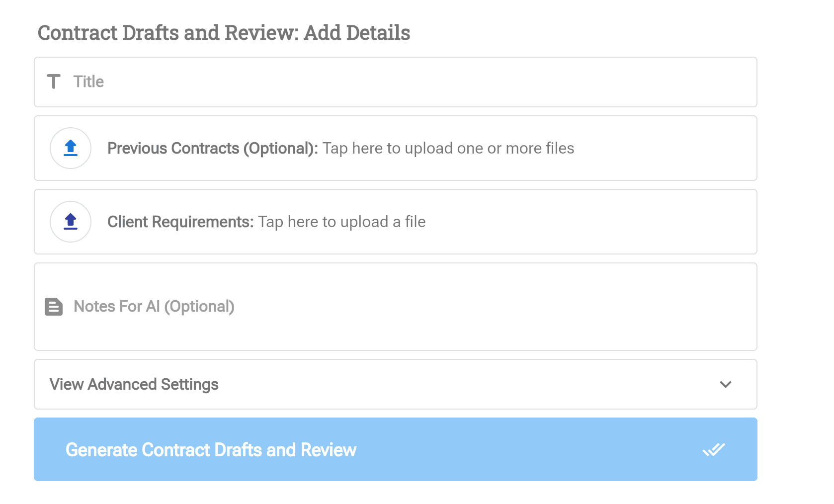Click the document icon beside Notes For AI
This screenshot has width=834, height=504.
(54, 307)
